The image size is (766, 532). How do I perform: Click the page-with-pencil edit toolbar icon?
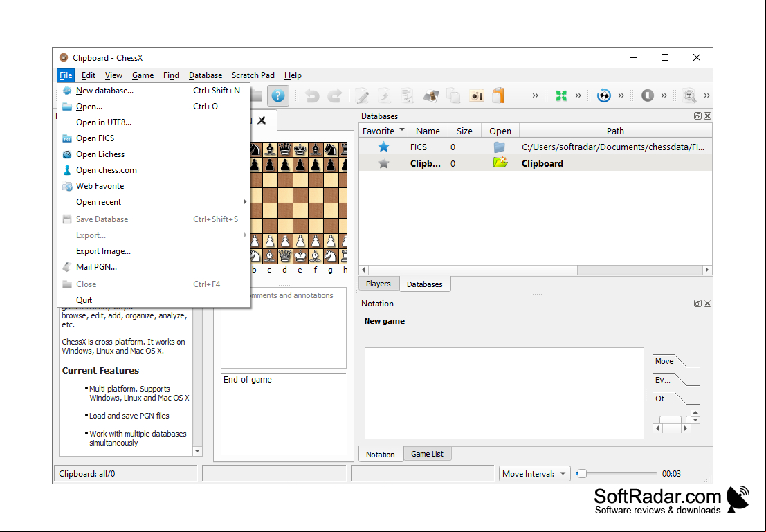(362, 95)
